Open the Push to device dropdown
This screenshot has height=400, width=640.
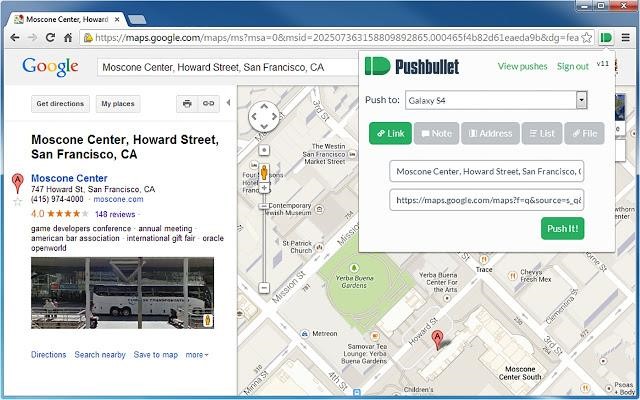coord(496,100)
